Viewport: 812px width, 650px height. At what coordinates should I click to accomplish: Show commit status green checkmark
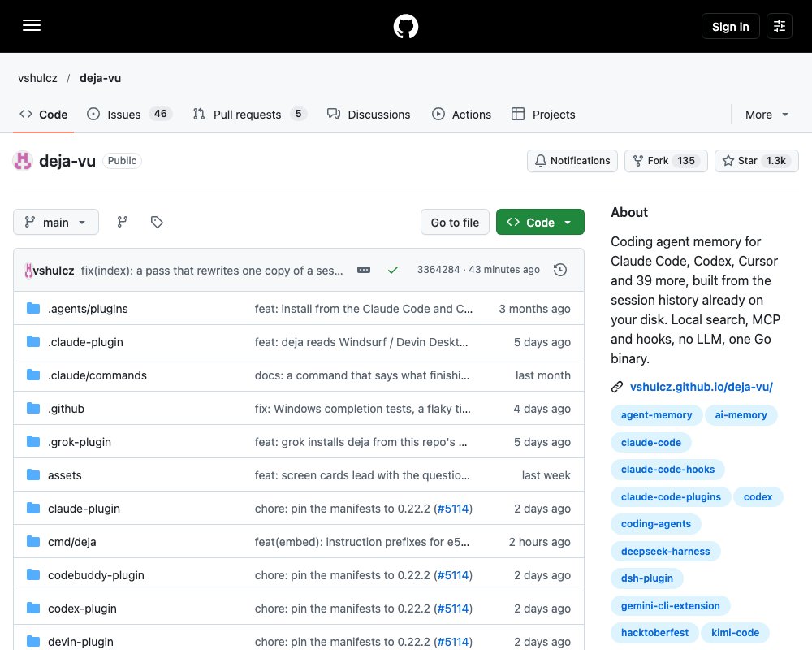(392, 270)
